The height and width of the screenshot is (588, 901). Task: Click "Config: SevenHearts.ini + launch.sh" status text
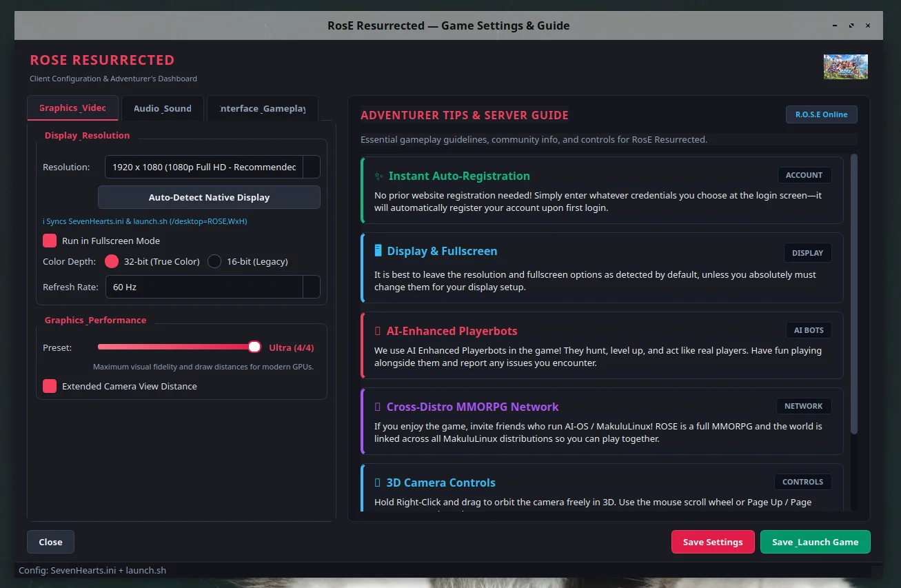[92, 570]
